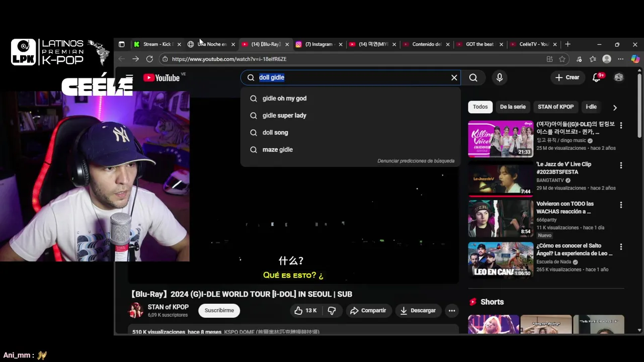Click 'Denunciar predicciones de búsqueda' link
Screen dimensions: 644x362
click(416, 161)
